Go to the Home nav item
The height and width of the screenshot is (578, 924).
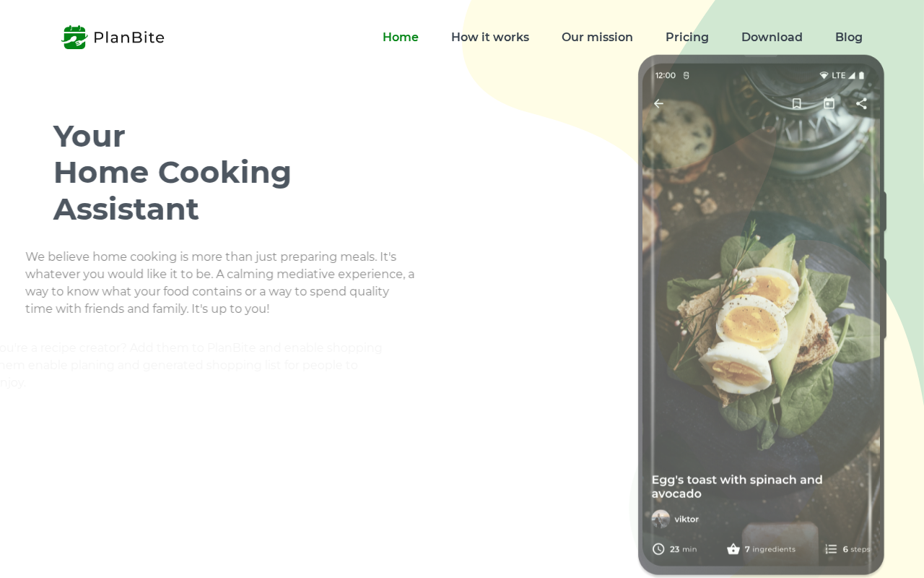(x=401, y=37)
